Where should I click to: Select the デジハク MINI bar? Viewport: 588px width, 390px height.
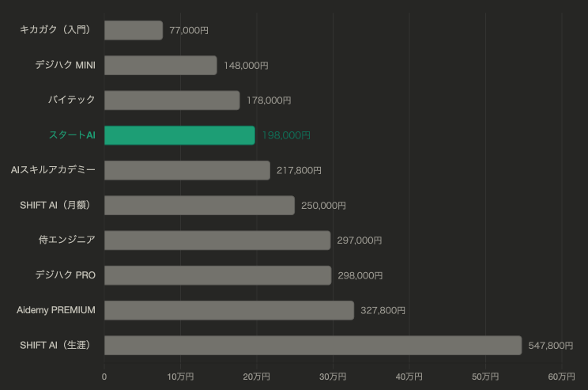[x=160, y=66]
